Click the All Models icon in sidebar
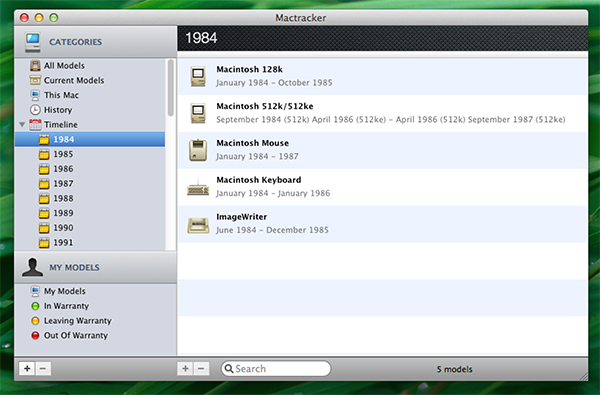This screenshot has height=395, width=600. [35, 65]
